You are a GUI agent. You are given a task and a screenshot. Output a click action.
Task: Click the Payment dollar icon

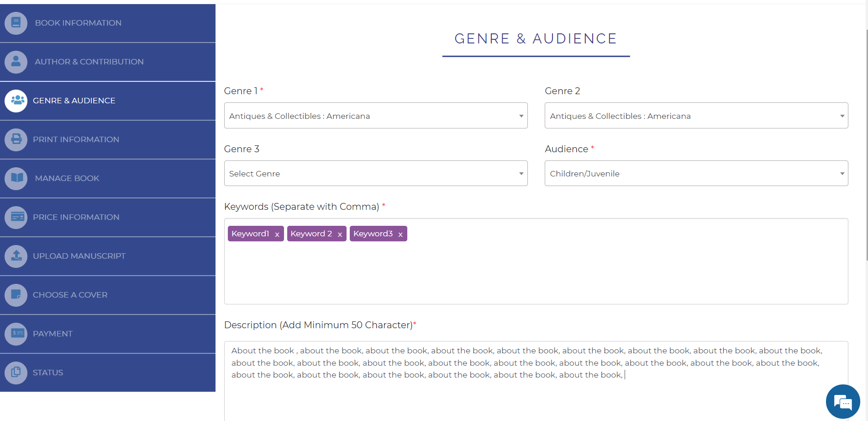point(16,334)
